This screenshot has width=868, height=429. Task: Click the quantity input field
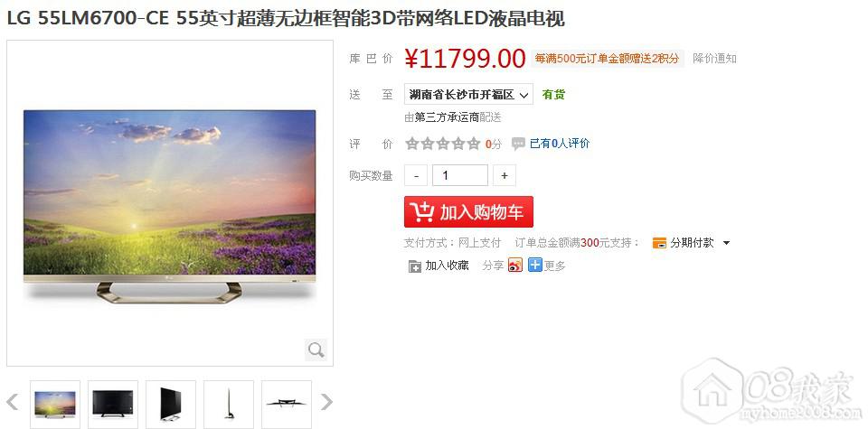460,175
